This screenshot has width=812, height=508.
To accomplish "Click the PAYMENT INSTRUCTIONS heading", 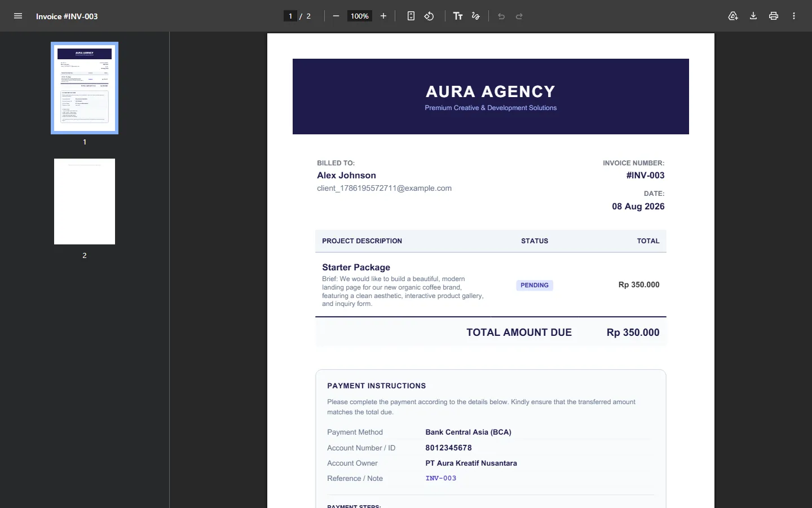I will coord(377,386).
